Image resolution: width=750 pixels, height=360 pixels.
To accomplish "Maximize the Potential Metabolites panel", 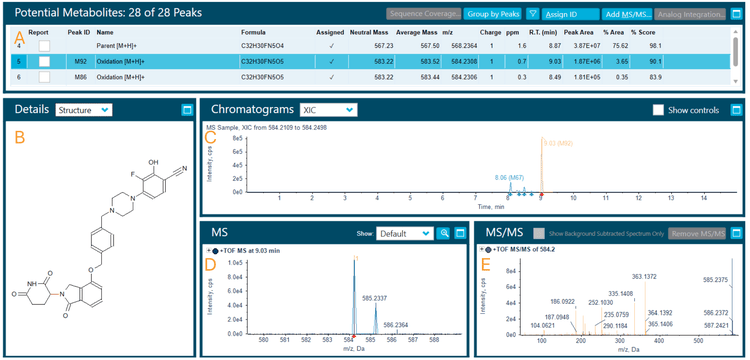I will coord(737,14).
